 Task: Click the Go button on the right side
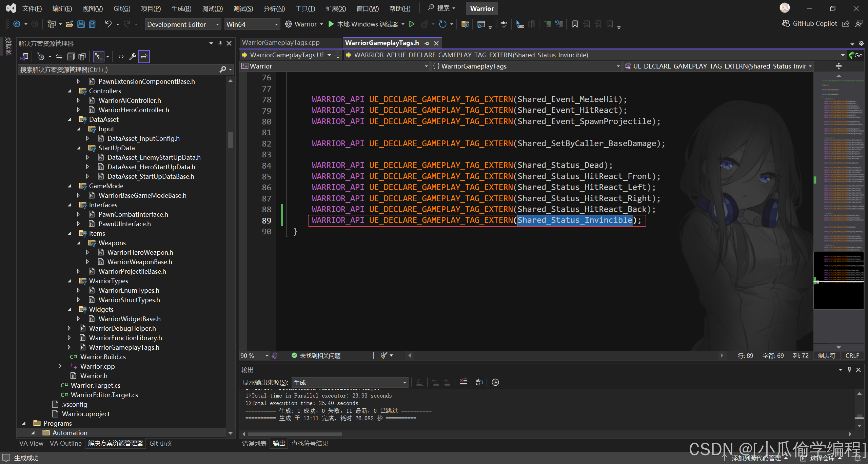pyautogui.click(x=856, y=55)
